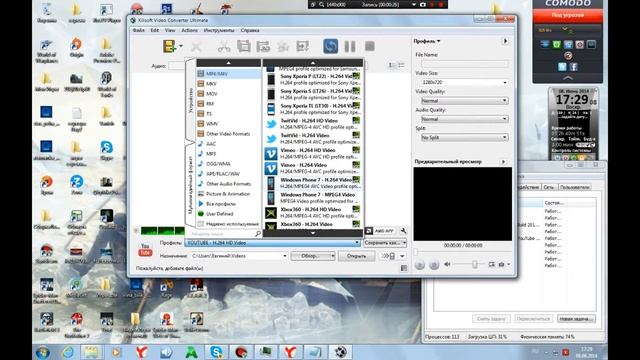
Task: Click the transfer-to-device icon
Action: tap(389, 256)
